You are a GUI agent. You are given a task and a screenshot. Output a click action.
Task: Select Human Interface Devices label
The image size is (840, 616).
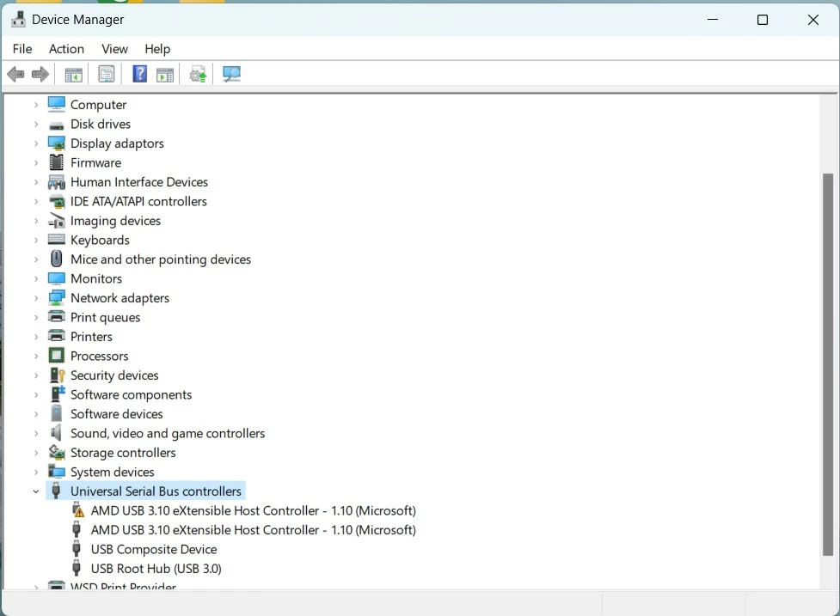[x=138, y=182]
